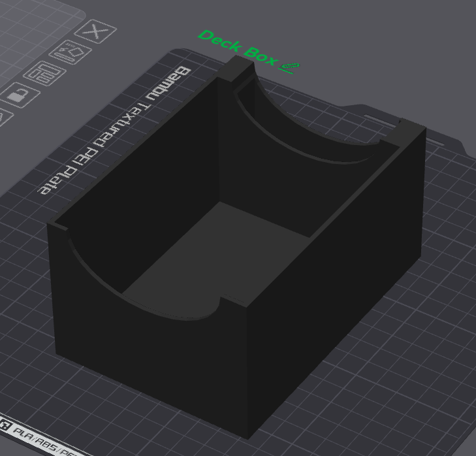Click empty gray background in top-right area
This screenshot has height=456, width=476.
coord(405,39)
